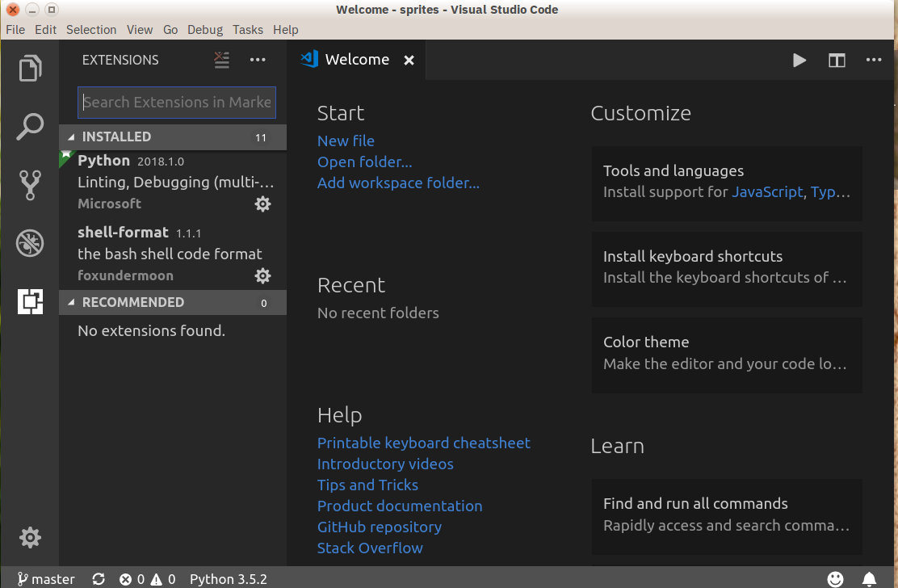The width and height of the screenshot is (898, 588).
Task: Open the editor overflow actions menu
Action: 874,60
